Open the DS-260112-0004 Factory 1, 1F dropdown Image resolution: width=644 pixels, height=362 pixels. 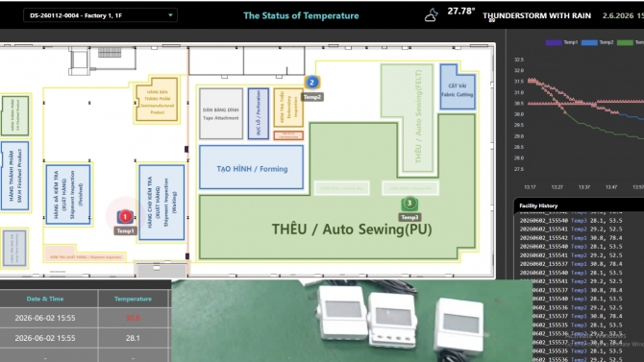(x=100, y=15)
